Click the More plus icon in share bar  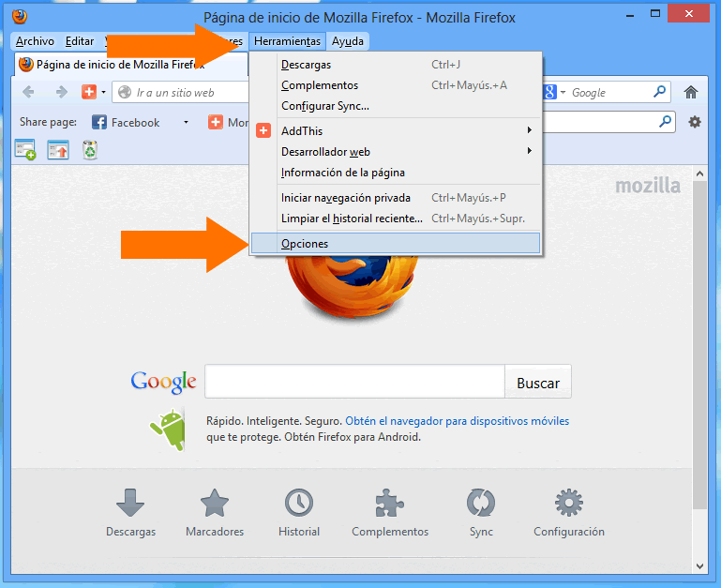216,123
